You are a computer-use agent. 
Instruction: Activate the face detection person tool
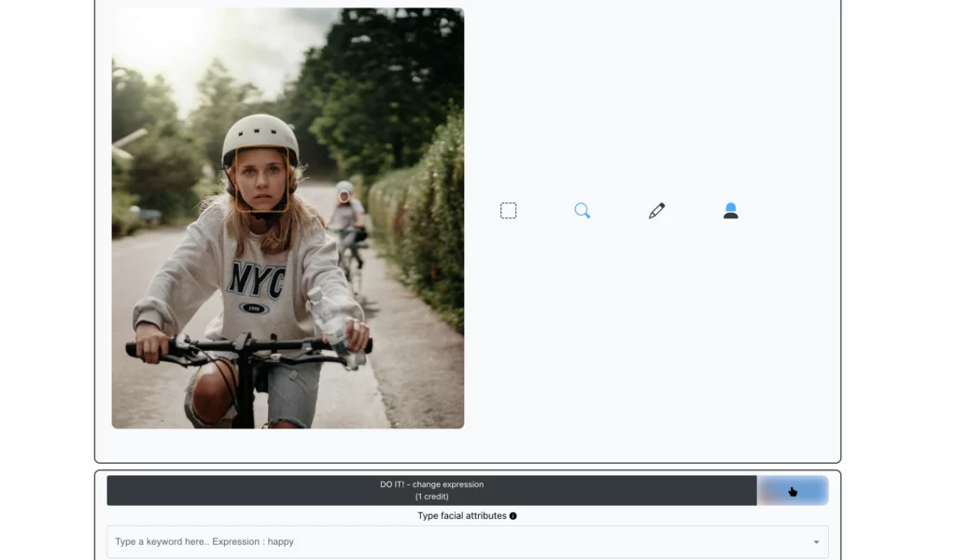tap(730, 210)
